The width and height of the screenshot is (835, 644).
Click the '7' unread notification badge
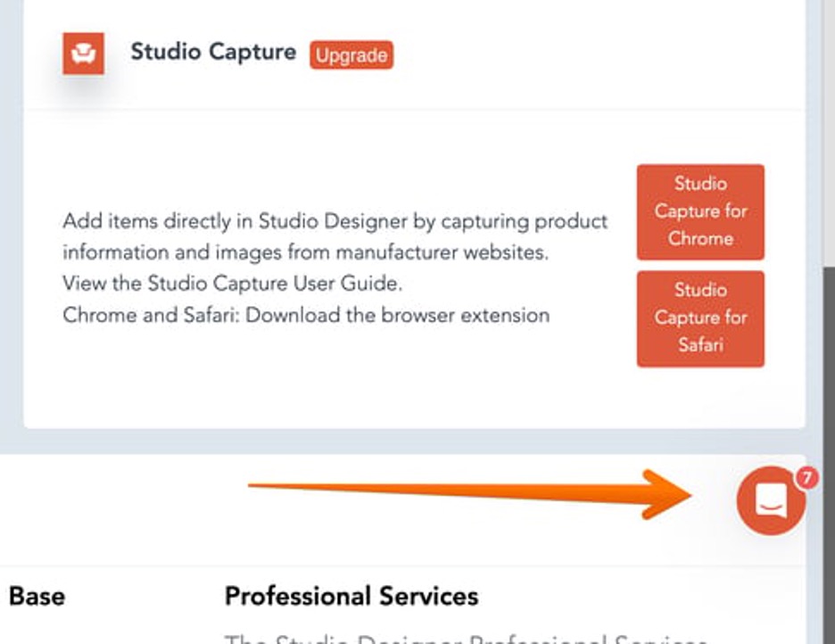[806, 478]
